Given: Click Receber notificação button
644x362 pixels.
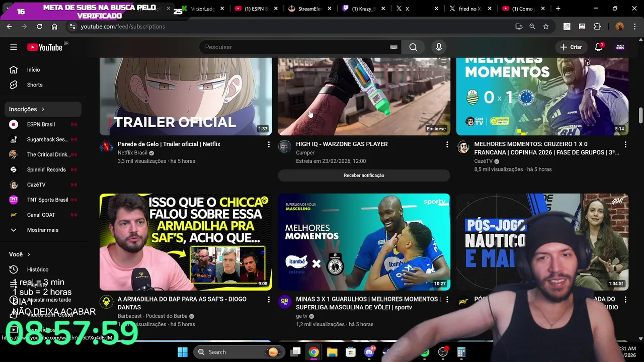Looking at the screenshot, I should [364, 175].
